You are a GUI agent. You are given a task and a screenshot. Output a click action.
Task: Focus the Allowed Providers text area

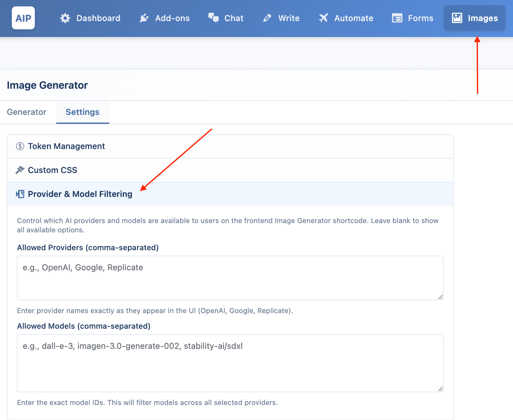(x=230, y=278)
